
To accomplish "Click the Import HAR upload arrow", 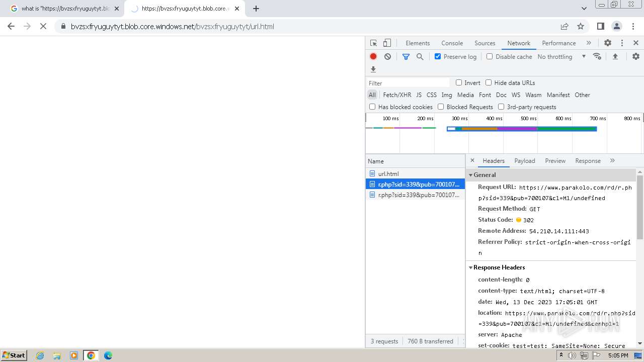I will (615, 57).
